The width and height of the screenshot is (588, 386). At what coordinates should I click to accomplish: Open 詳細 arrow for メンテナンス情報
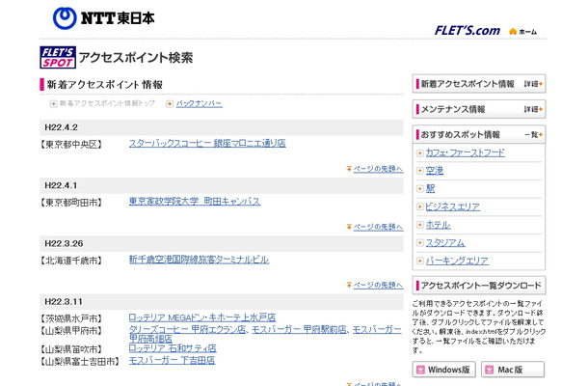click(533, 109)
